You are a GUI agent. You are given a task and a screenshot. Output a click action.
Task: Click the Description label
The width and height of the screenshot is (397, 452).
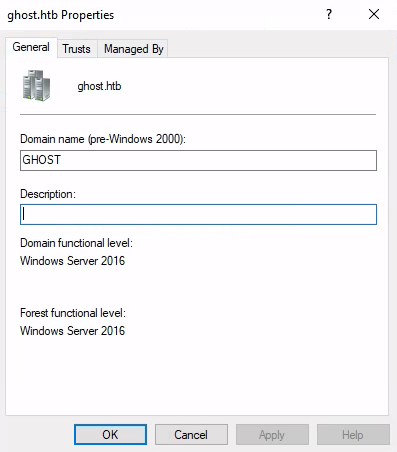(x=48, y=194)
